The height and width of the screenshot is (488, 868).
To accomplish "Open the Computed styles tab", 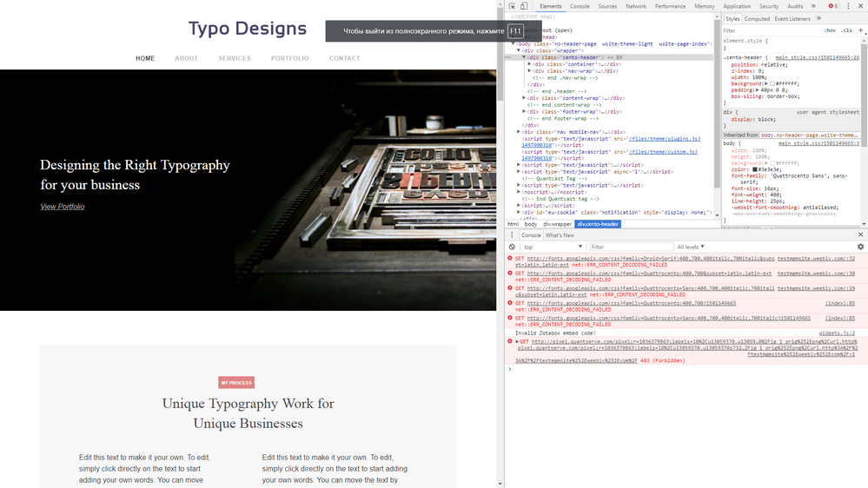I will 757,18.
